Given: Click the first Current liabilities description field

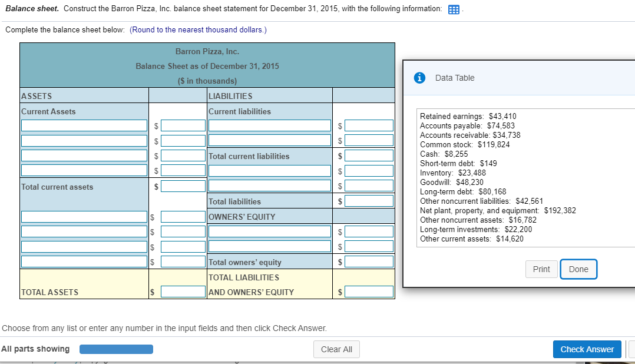Looking at the screenshot, I should pos(270,125).
